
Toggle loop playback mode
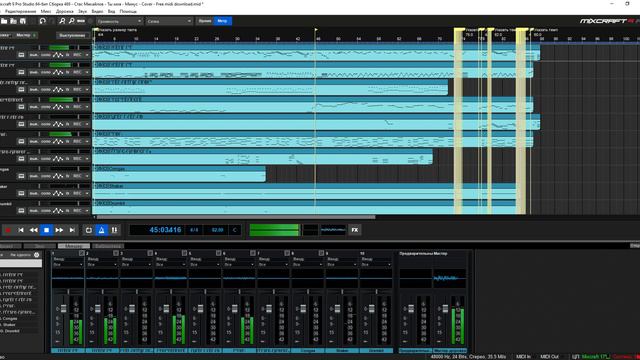click(89, 230)
